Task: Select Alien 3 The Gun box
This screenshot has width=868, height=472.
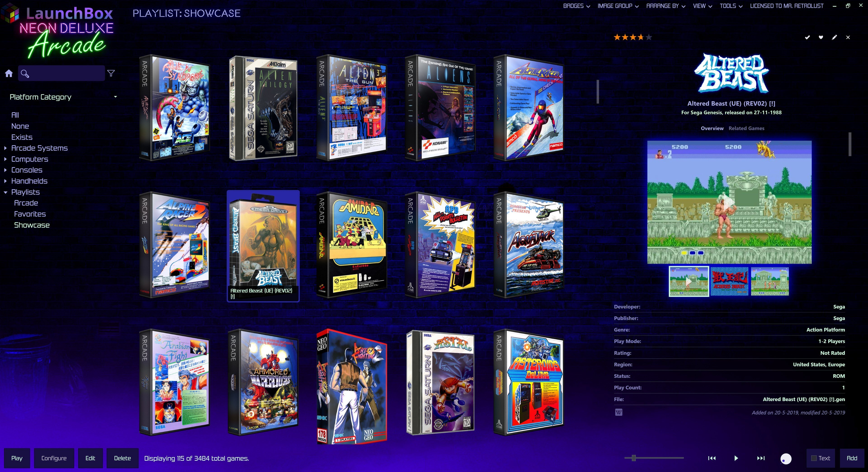Action: tap(351, 107)
